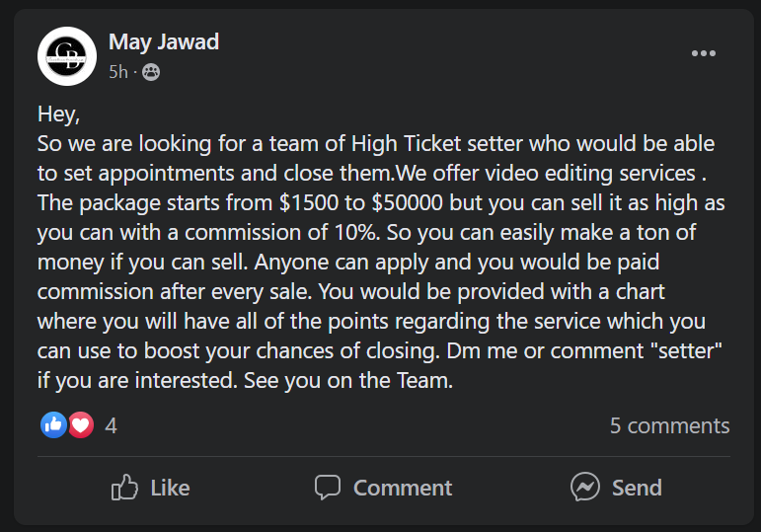This screenshot has width=761, height=532.
Task: Click the red heart reaction icon
Action: pyautogui.click(x=80, y=425)
